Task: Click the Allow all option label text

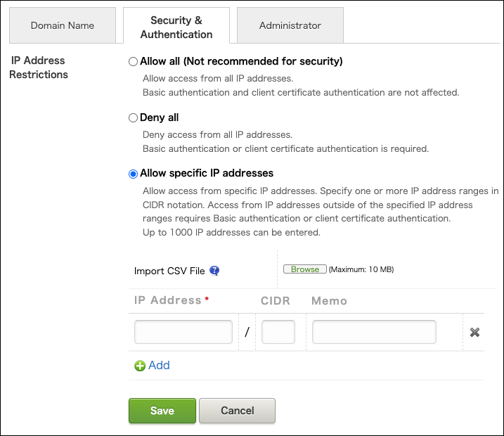Action: pyautogui.click(x=241, y=61)
